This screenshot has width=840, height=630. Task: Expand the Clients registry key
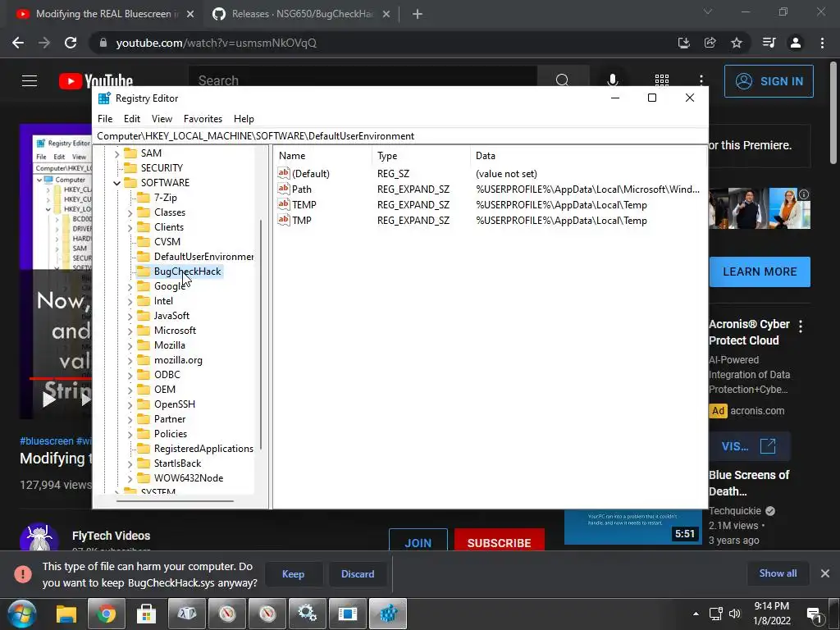click(x=130, y=228)
